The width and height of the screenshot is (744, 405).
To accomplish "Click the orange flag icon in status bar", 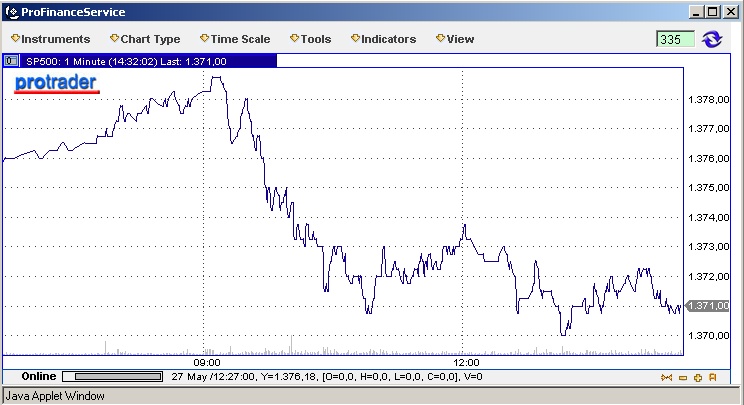I will pos(712,377).
